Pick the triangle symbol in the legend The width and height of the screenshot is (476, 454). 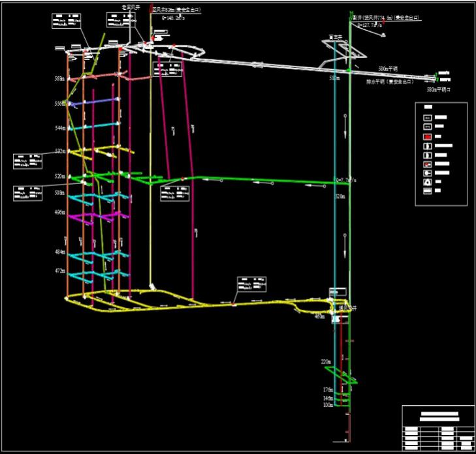pyautogui.click(x=428, y=182)
